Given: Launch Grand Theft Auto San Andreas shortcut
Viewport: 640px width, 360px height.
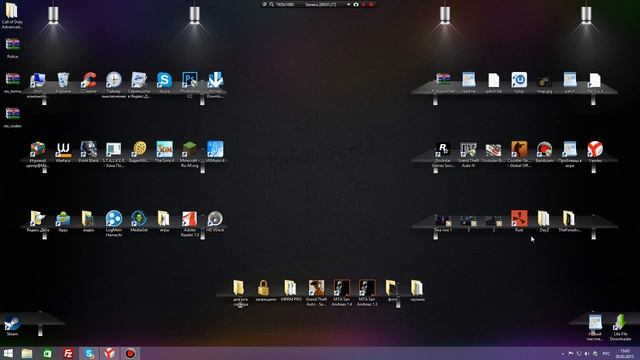Looking at the screenshot, I should pyautogui.click(x=316, y=288).
